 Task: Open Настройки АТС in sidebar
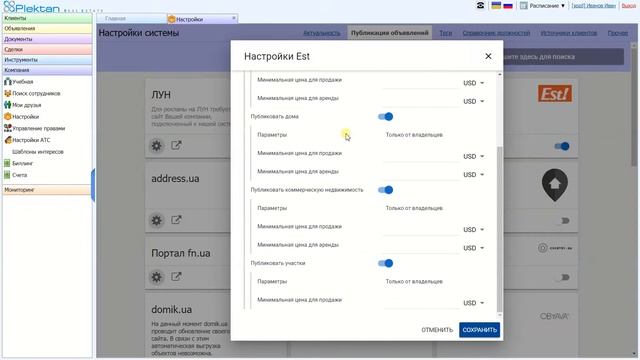click(x=27, y=140)
